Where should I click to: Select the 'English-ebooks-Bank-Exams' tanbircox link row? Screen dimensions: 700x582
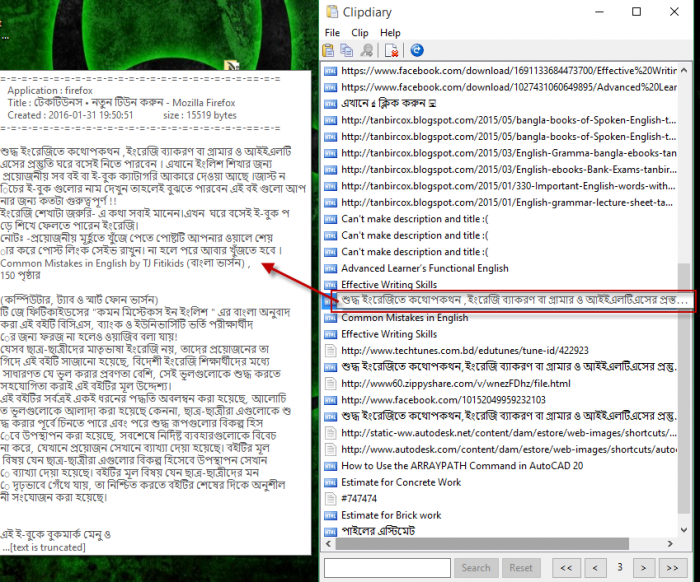pos(500,170)
